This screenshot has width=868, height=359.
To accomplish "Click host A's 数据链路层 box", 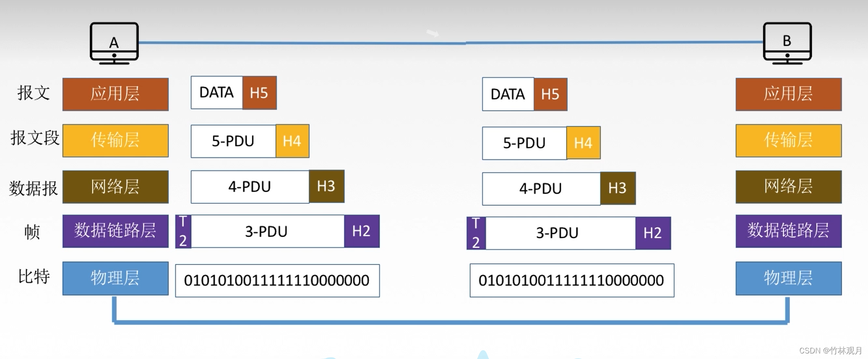I will 115,231.
